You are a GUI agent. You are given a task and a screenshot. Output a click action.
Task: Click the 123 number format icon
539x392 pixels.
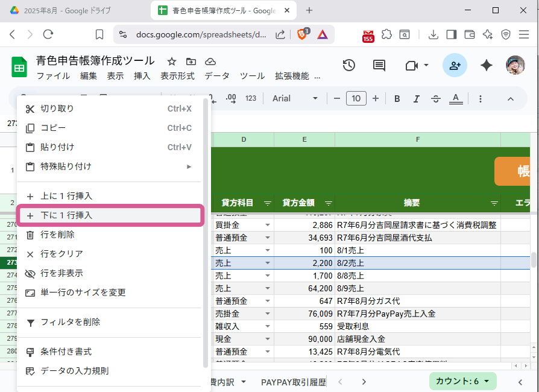[x=250, y=98]
